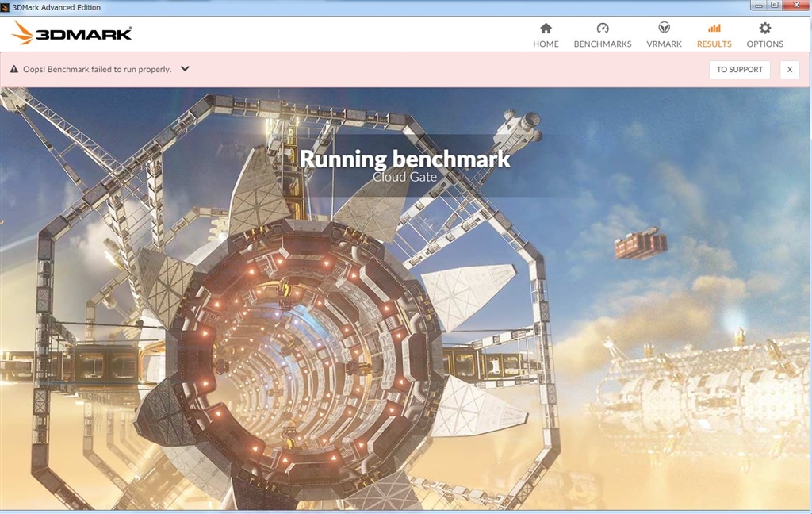The image size is (812, 514).
Task: Go to the RESULTS tab
Action: tap(714, 35)
